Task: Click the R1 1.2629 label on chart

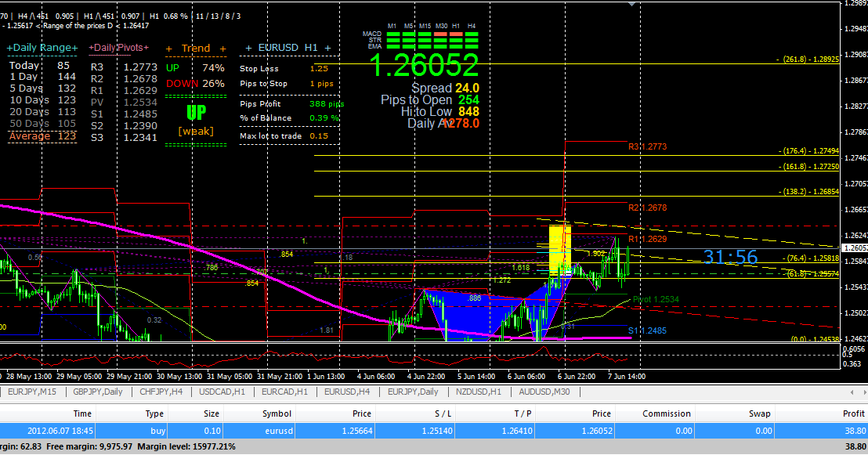Action: click(647, 239)
